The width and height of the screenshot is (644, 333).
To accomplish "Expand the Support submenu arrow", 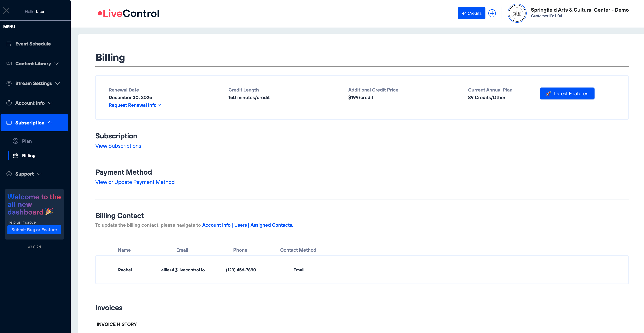I will pos(39,174).
